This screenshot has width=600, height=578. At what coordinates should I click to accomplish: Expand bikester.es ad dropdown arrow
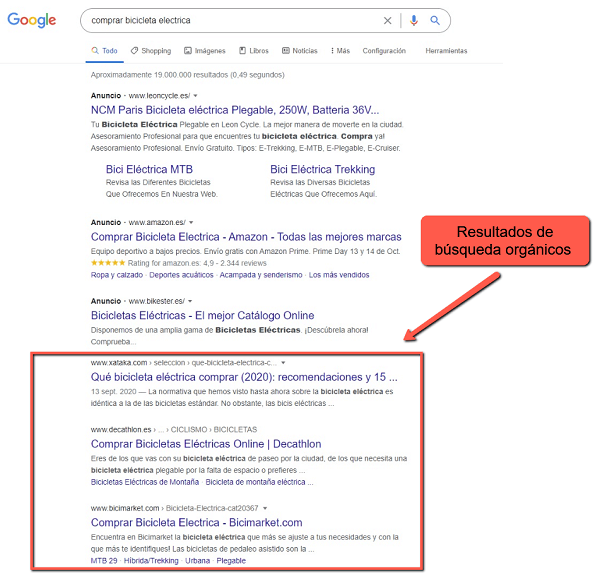point(190,301)
